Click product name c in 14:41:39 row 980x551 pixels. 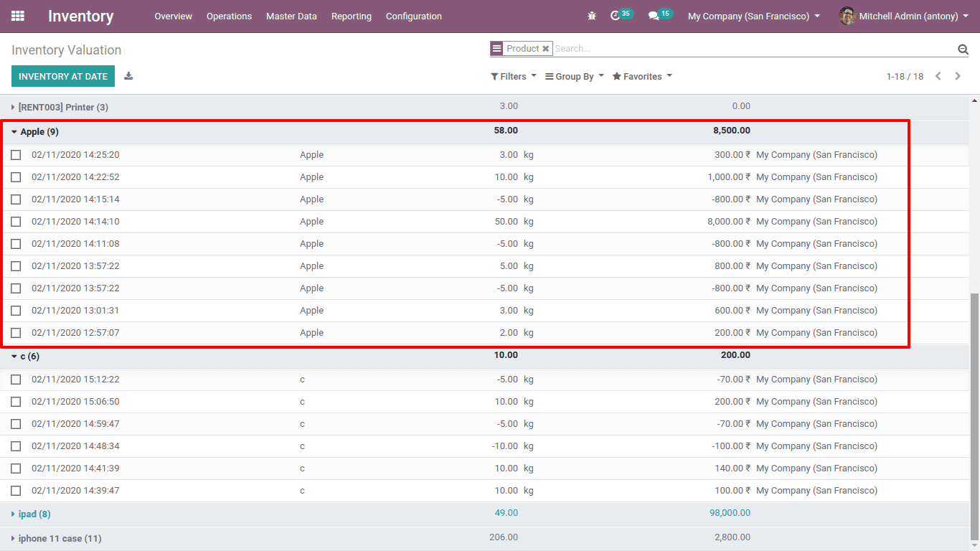[x=303, y=468]
